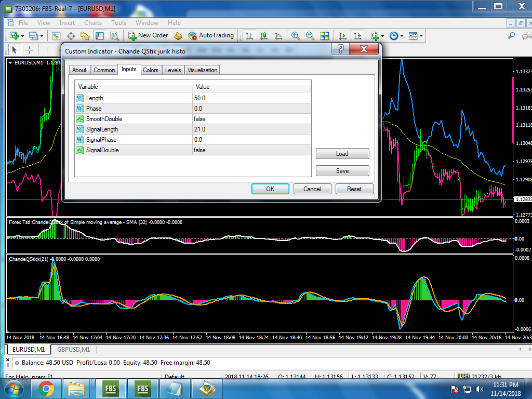The image size is (532, 399).
Task: Open the Navigator folder-star icon
Action: (85, 36)
